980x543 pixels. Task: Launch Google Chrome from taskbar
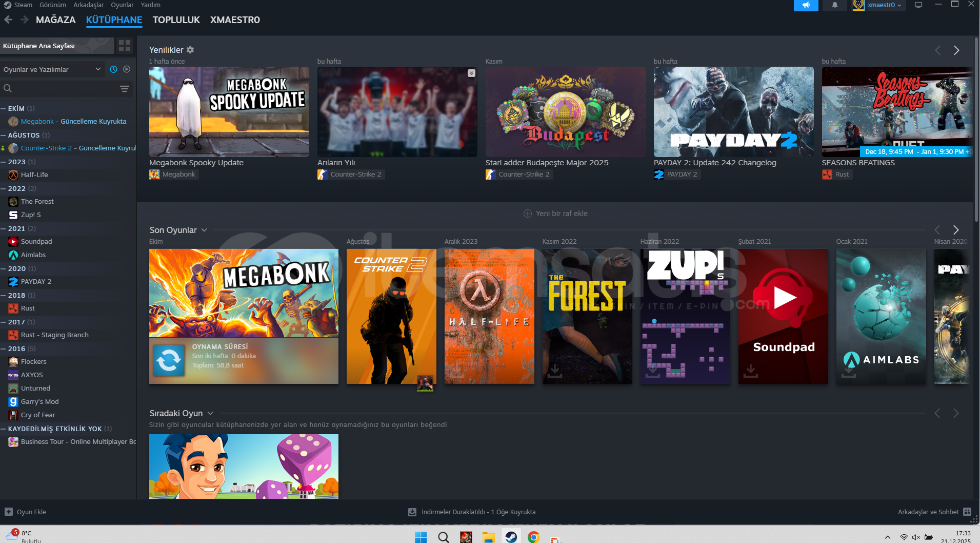(534, 537)
